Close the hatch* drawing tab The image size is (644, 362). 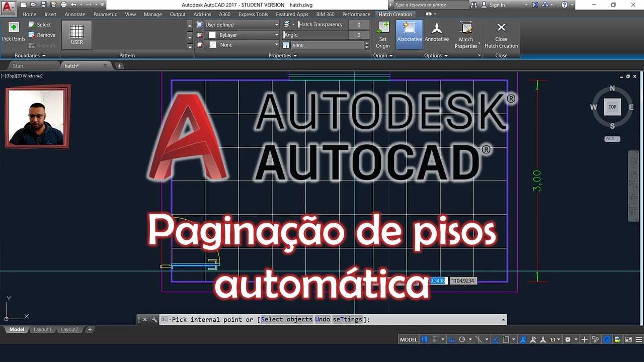point(105,66)
